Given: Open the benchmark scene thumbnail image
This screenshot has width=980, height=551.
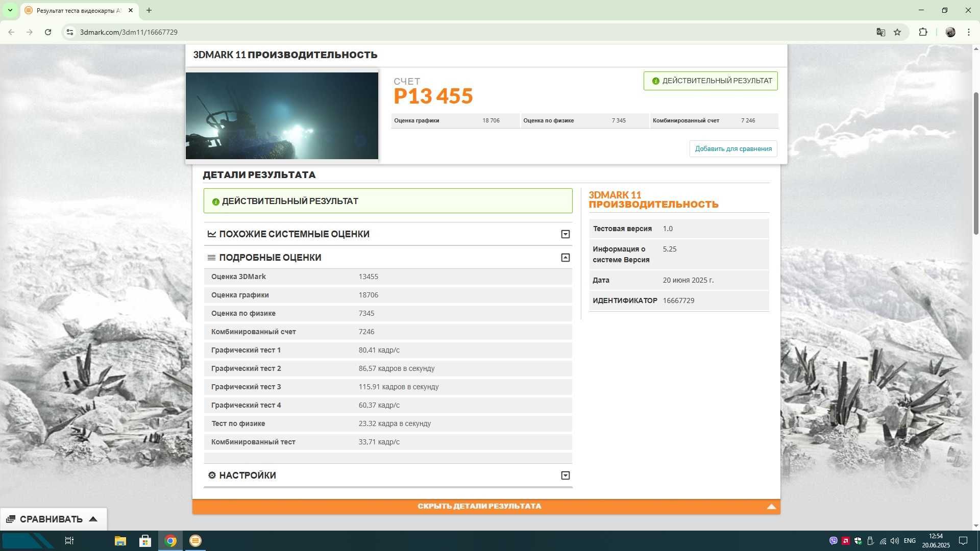Looking at the screenshot, I should (282, 116).
